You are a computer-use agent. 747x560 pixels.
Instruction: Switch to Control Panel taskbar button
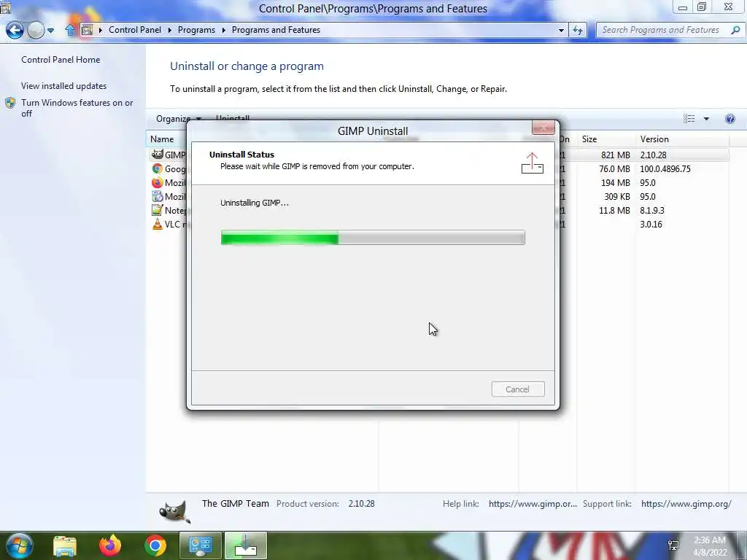point(201,545)
